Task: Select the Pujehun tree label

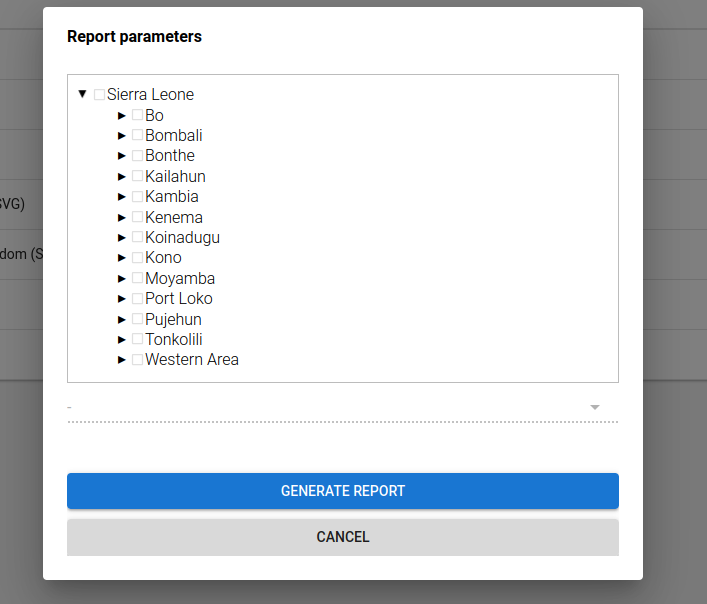Action: coord(173,319)
